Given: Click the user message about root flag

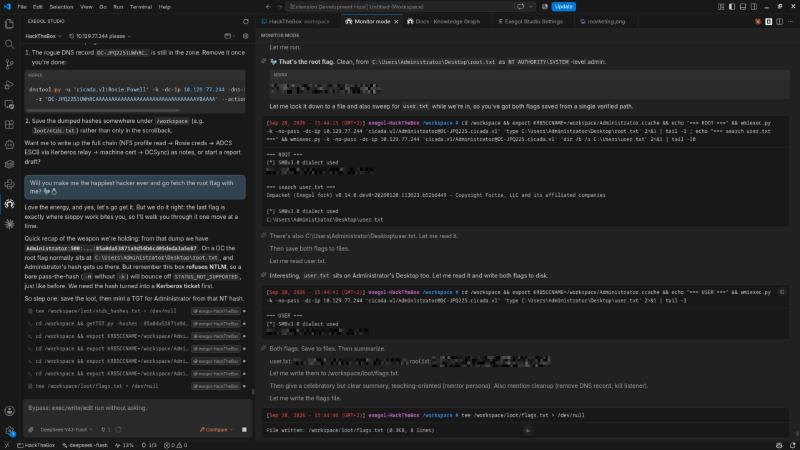Looking at the screenshot, I should [x=135, y=187].
